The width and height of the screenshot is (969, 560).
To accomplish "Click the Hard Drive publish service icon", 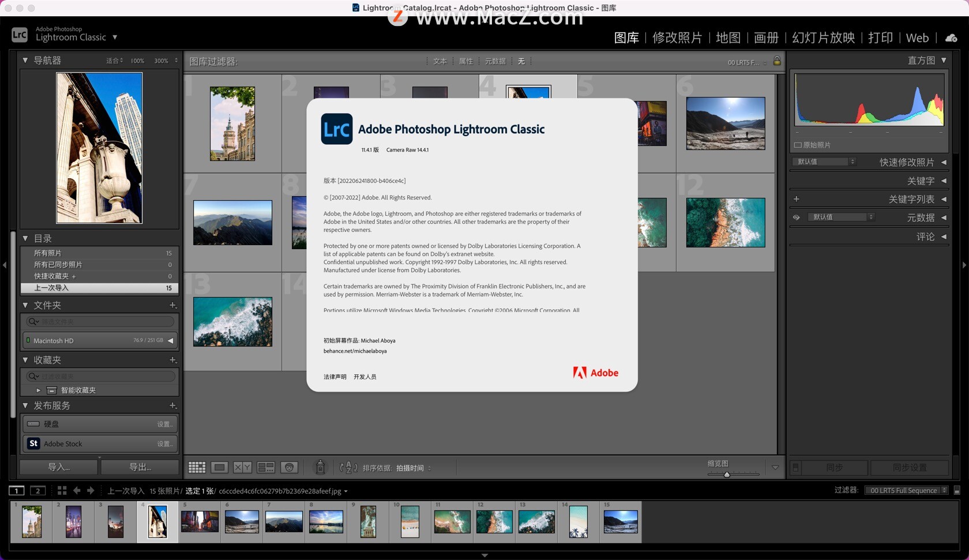I will click(x=33, y=424).
